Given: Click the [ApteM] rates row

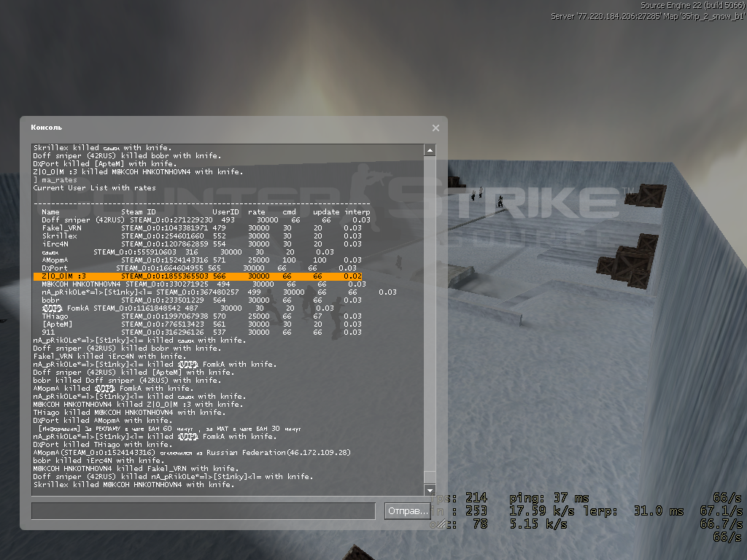Looking at the screenshot, I should click(201, 324).
